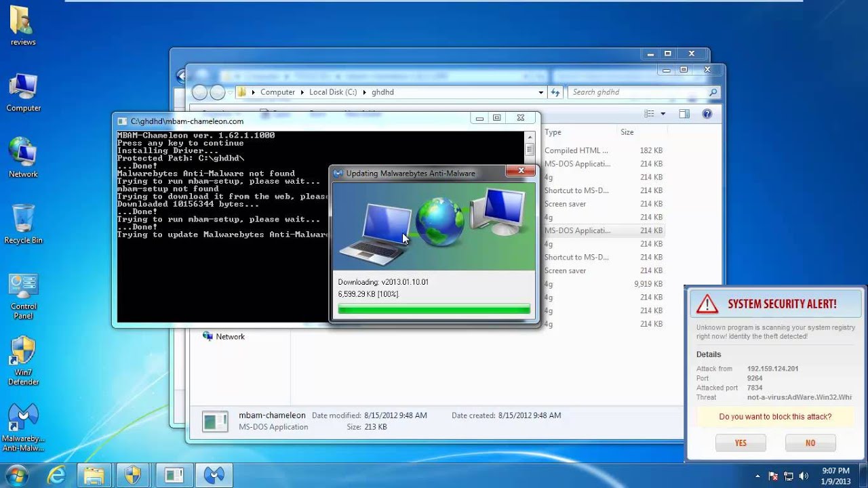This screenshot has height=488, width=868.
Task: Open Explorer help with the question mark icon
Action: click(x=707, y=114)
